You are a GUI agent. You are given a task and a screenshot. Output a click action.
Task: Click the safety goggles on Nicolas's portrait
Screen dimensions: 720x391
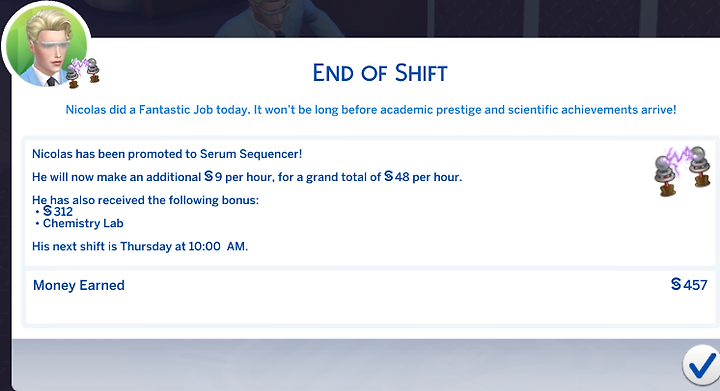click(52, 46)
